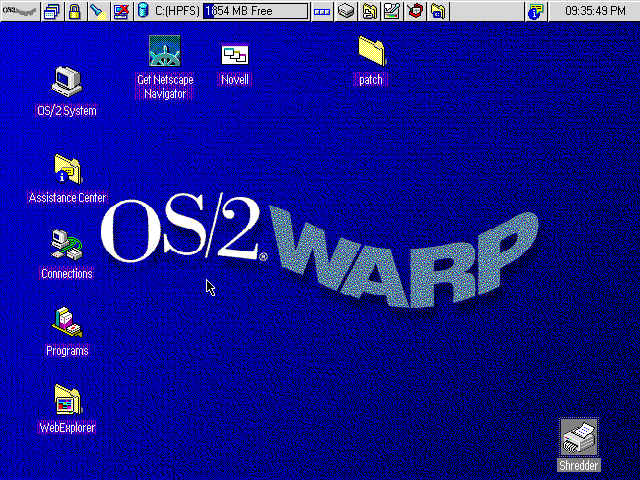Open the Programs books icon
The width and height of the screenshot is (640, 480).
point(67,322)
